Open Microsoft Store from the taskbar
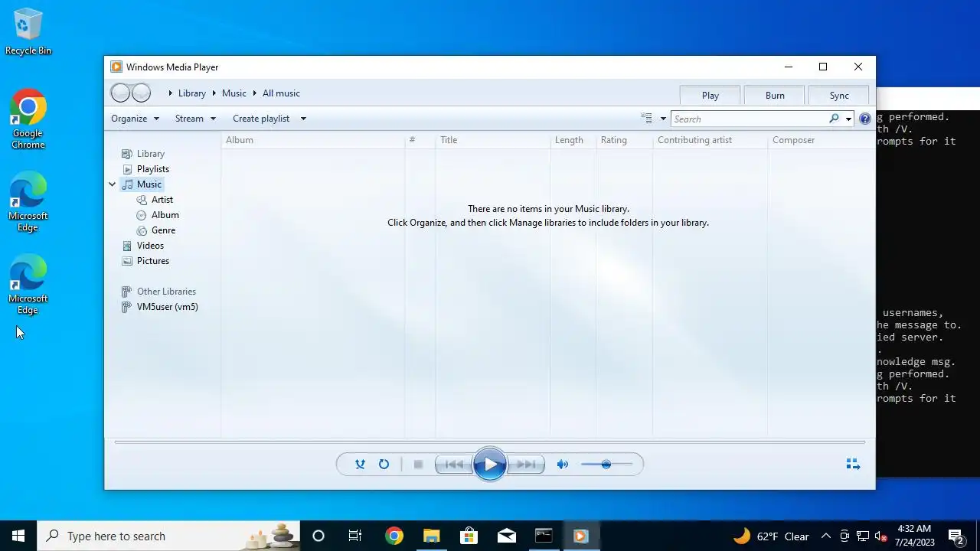980x551 pixels. [x=469, y=536]
